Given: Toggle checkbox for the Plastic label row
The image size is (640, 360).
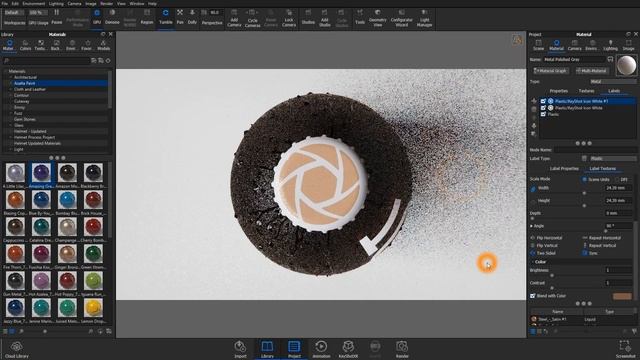Looking at the screenshot, I should pos(543,114).
